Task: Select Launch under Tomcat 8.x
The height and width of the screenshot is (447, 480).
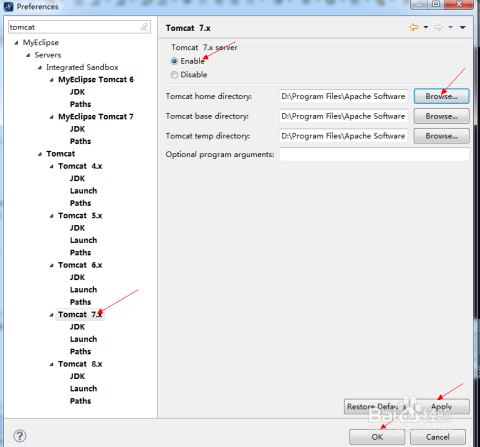Action: point(83,388)
